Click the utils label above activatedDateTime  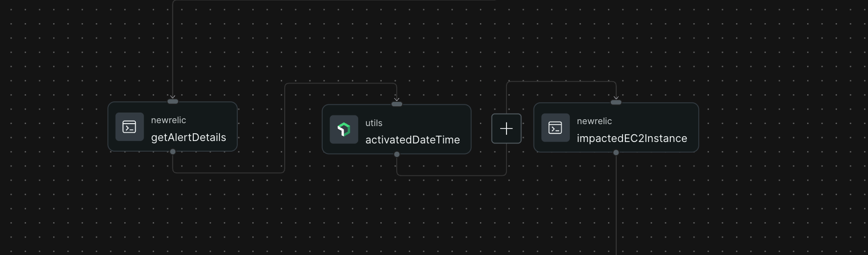[x=374, y=123]
